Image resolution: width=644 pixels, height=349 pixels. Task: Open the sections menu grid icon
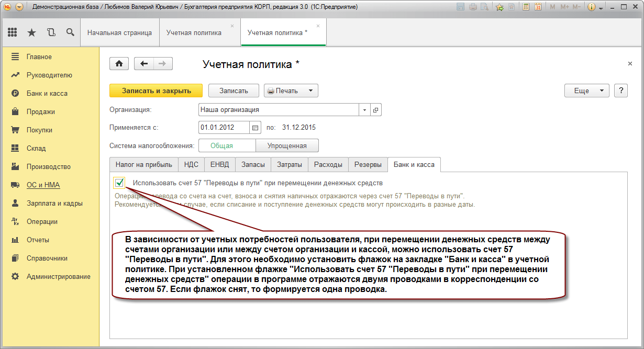pyautogui.click(x=13, y=32)
